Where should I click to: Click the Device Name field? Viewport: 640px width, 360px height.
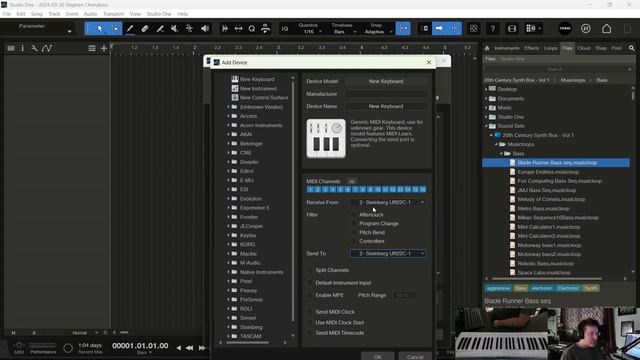[386, 106]
